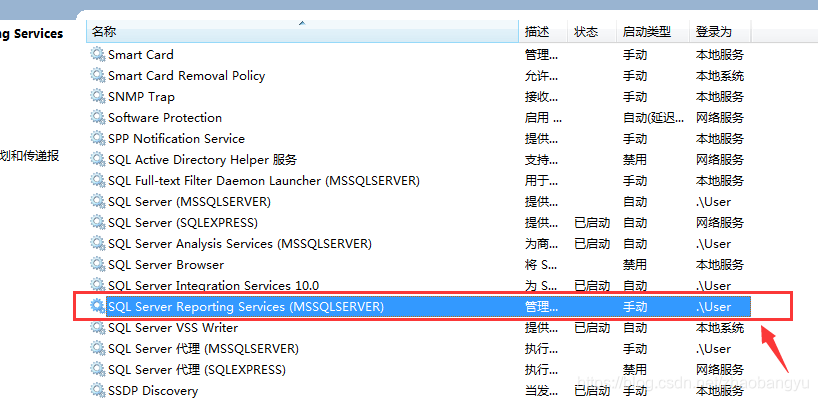The image size is (818, 401).
Task: Click 本地系统 logon of SQL Server VSS Writer
Action: point(720,328)
